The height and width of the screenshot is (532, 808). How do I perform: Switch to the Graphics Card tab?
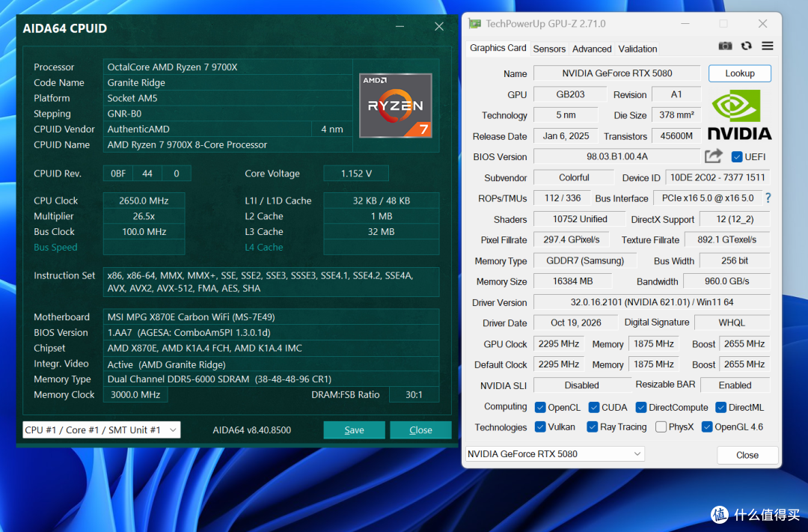(x=498, y=48)
